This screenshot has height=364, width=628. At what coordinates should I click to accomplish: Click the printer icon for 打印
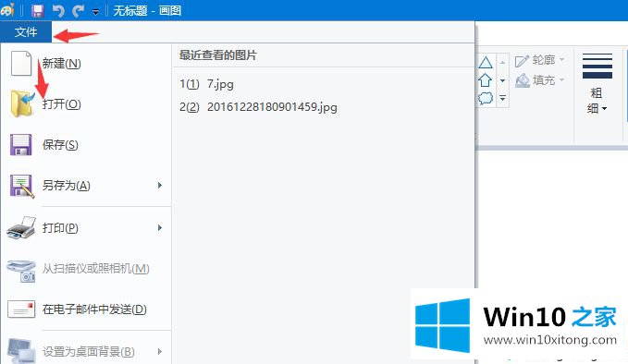click(x=21, y=228)
